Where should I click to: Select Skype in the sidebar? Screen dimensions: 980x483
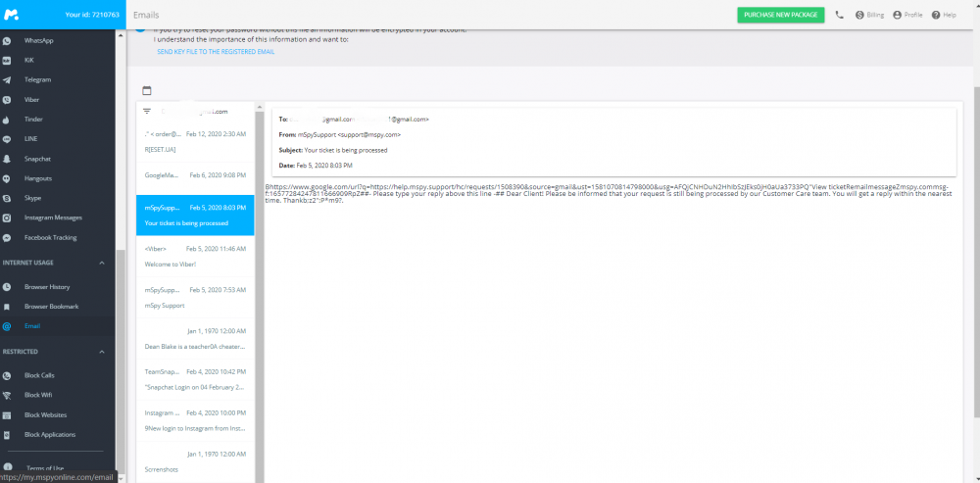coord(33,198)
